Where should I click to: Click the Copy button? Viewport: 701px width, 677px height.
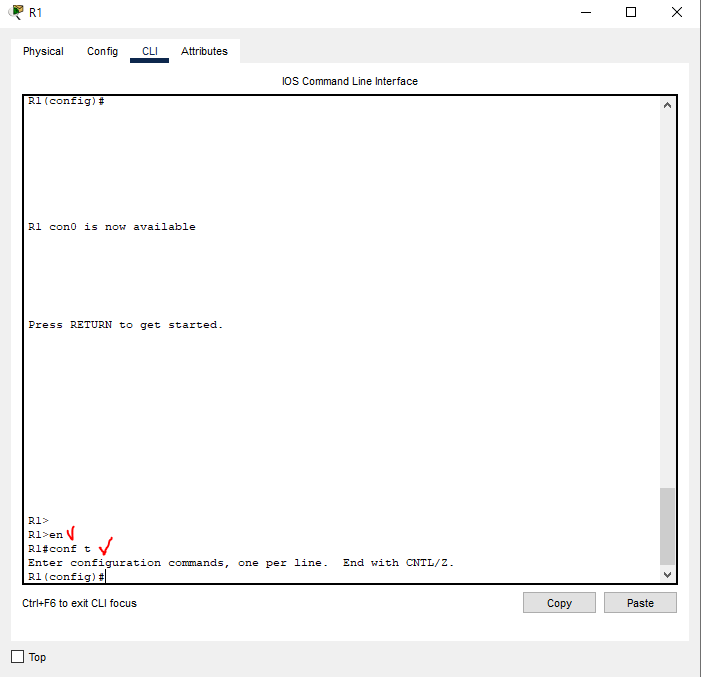coord(559,603)
